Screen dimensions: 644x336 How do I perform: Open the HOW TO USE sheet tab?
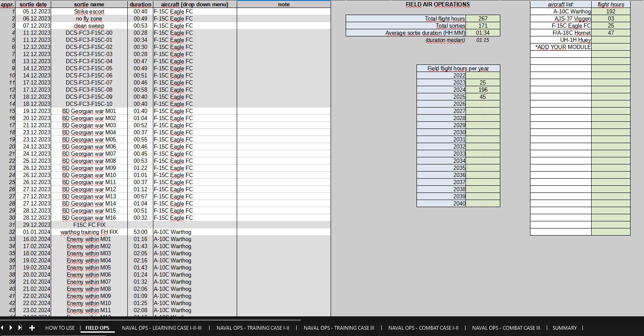(x=59, y=328)
